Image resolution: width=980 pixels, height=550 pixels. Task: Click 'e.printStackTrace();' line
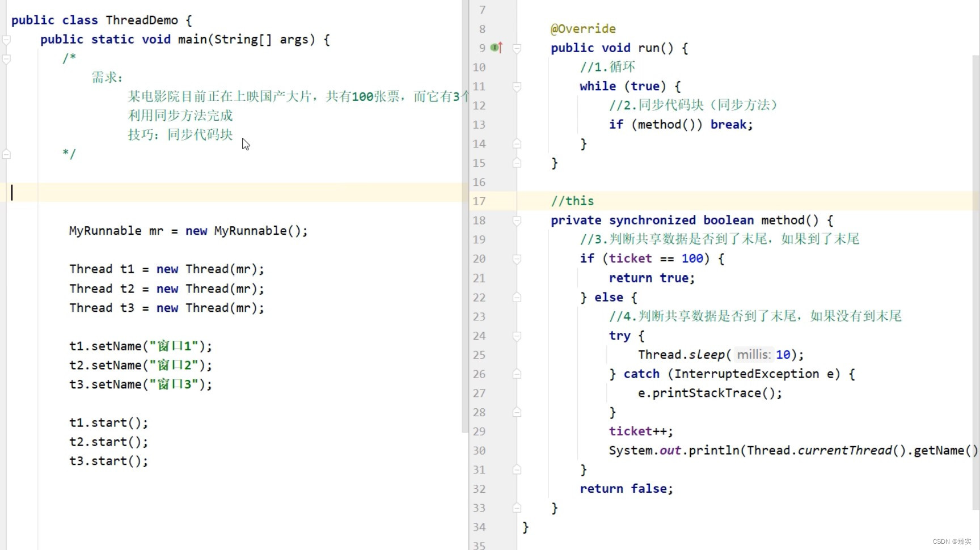(710, 394)
